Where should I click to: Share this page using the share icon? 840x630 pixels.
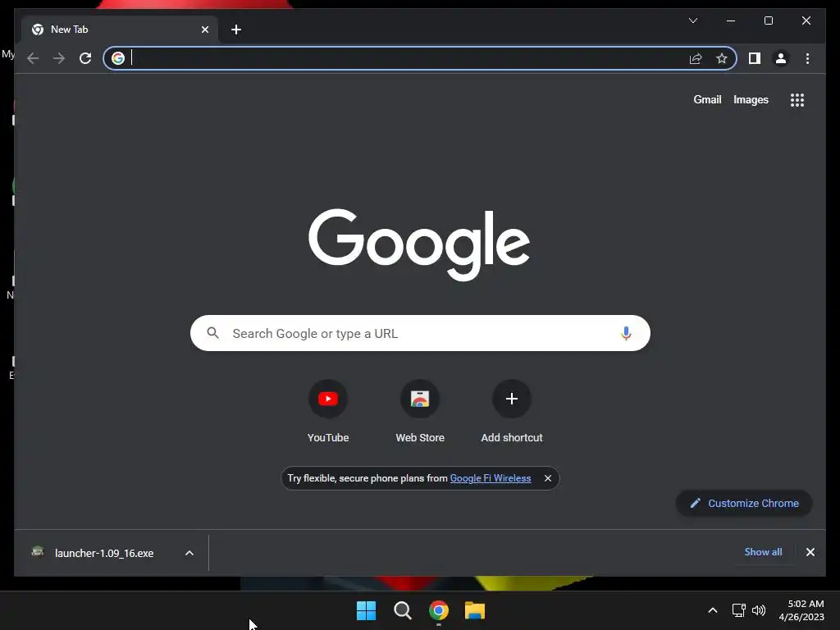[x=696, y=58]
